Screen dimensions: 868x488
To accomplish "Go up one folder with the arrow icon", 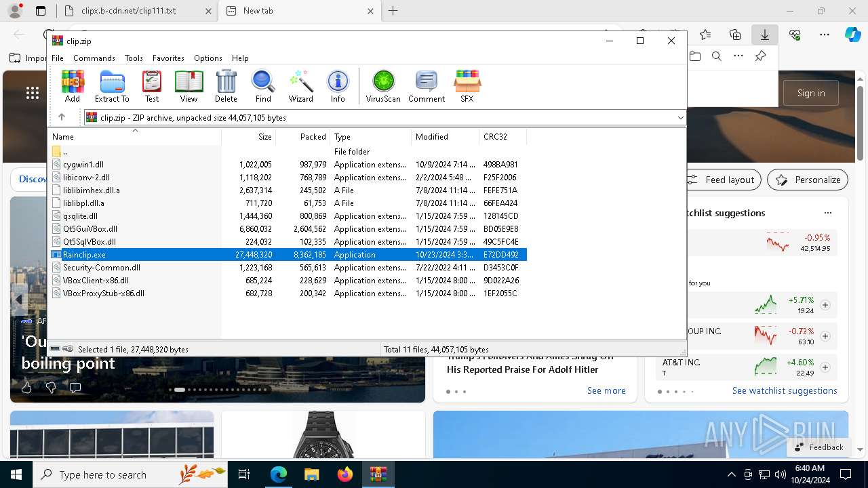I will coord(62,117).
